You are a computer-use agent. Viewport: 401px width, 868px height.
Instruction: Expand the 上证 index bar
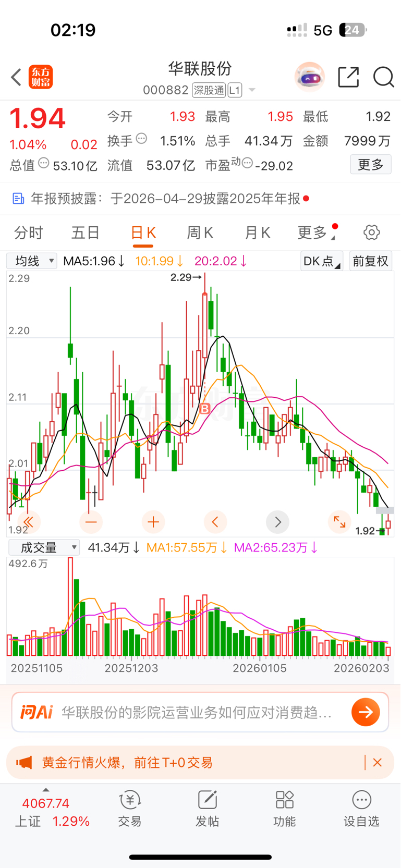click(x=46, y=790)
